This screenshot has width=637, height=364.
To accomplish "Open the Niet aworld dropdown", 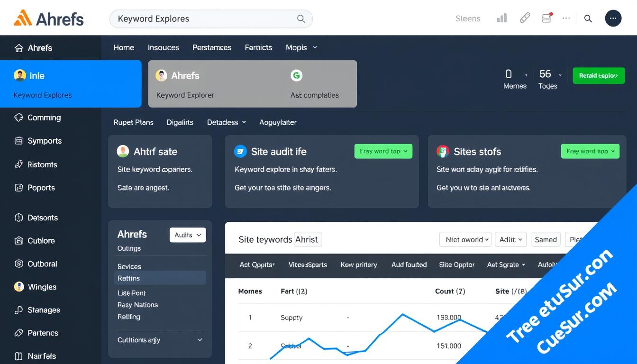I will coord(466,239).
